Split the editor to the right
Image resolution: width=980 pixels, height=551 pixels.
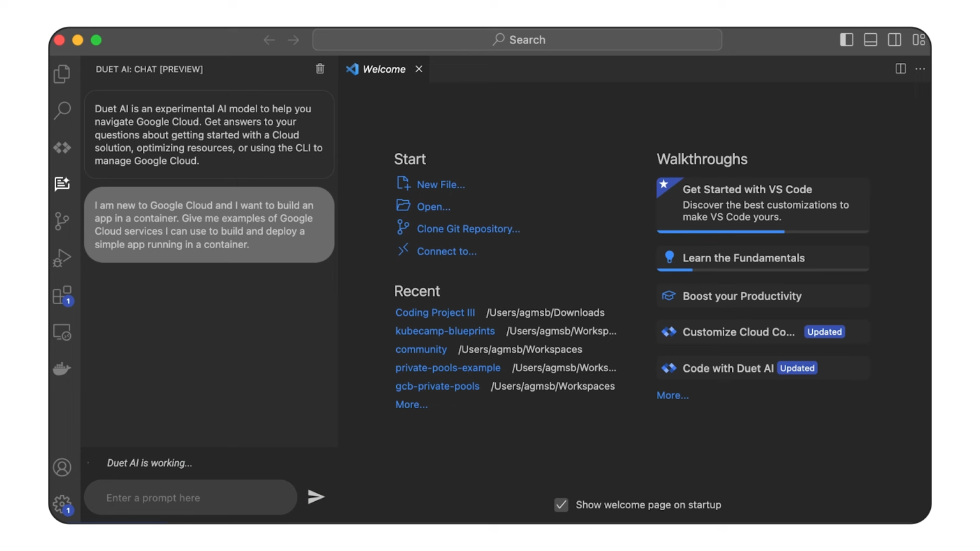tap(901, 69)
